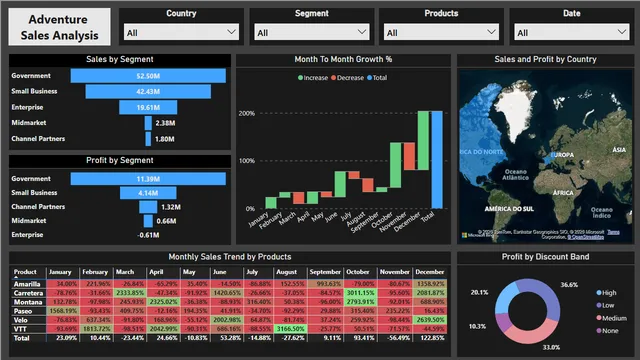This screenshot has width=640, height=360.
Task: Click the June green waterfall bar
Action: [340, 184]
